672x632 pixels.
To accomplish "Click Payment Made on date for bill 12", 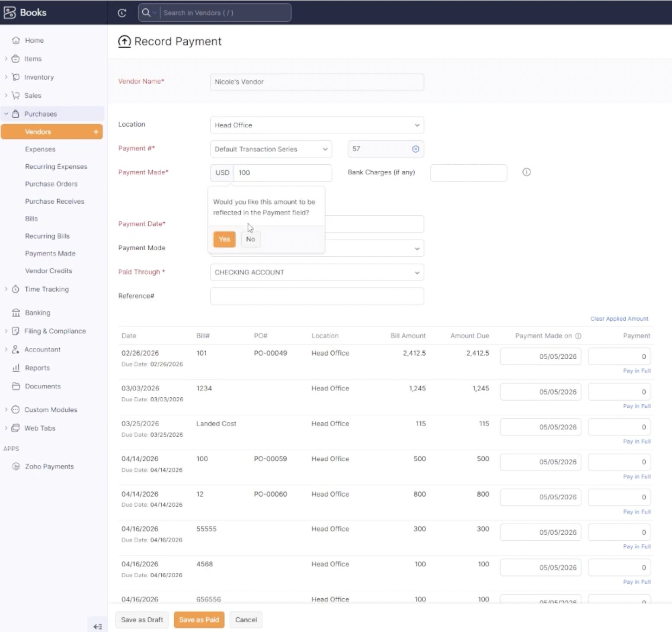I will coord(541,497).
